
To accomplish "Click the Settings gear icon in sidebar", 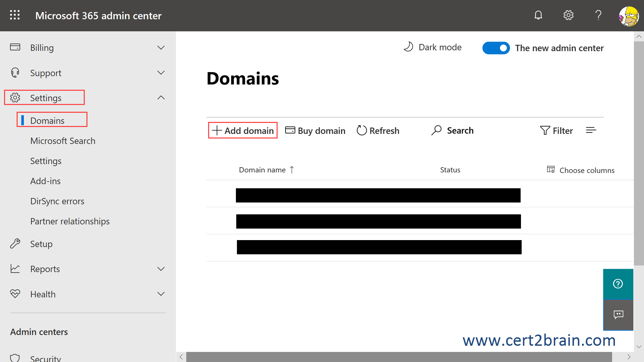I will [x=15, y=98].
